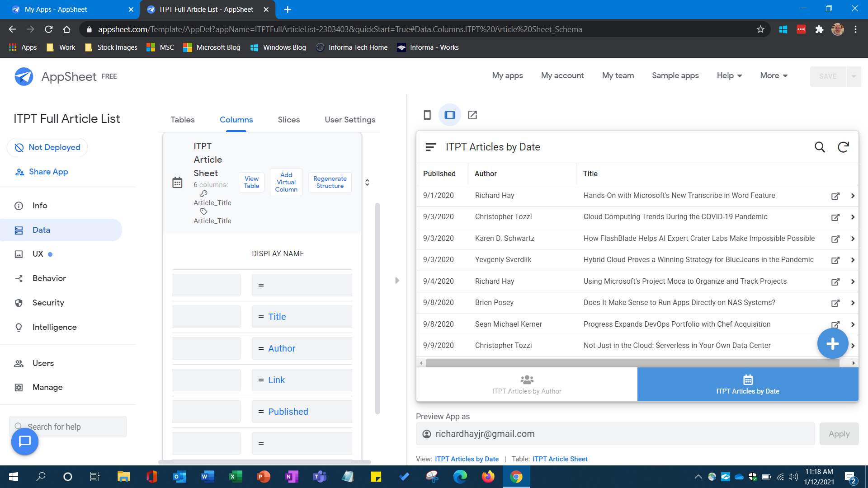Switch preview to mobile phone view
Screen dimensions: 868x488
pos(427,115)
